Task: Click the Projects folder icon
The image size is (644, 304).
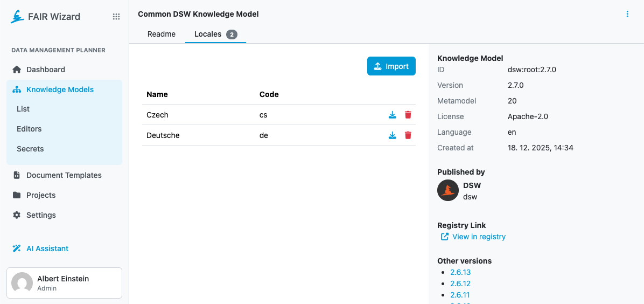Action: tap(17, 195)
